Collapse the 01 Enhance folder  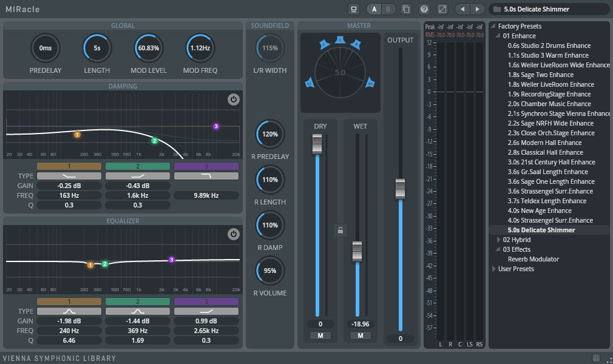498,36
